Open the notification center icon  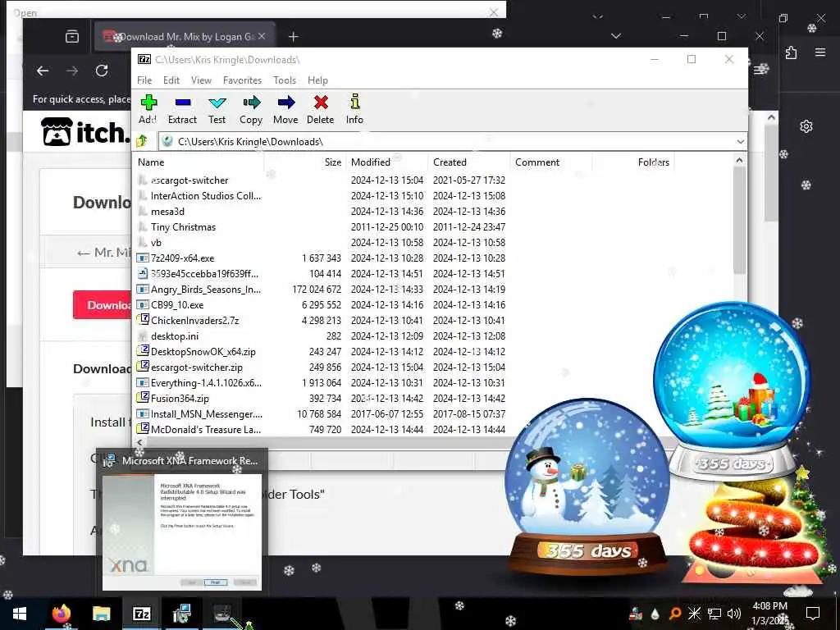click(813, 614)
